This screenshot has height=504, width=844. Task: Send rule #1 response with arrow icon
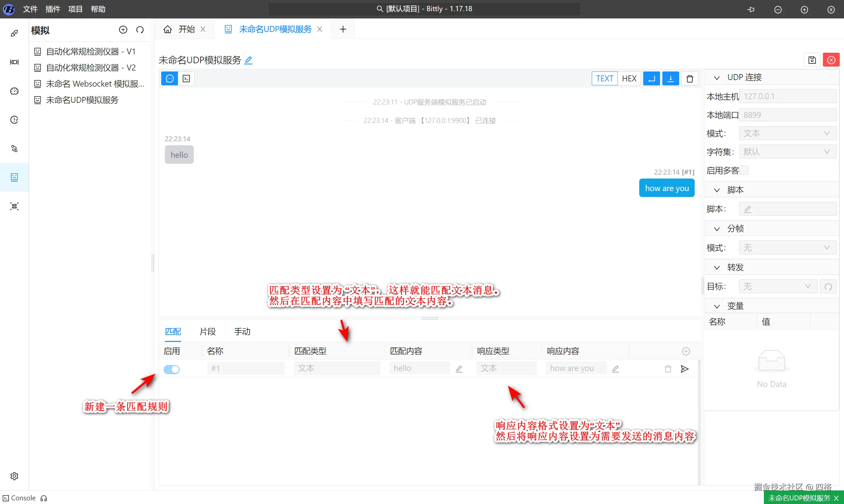coord(684,369)
